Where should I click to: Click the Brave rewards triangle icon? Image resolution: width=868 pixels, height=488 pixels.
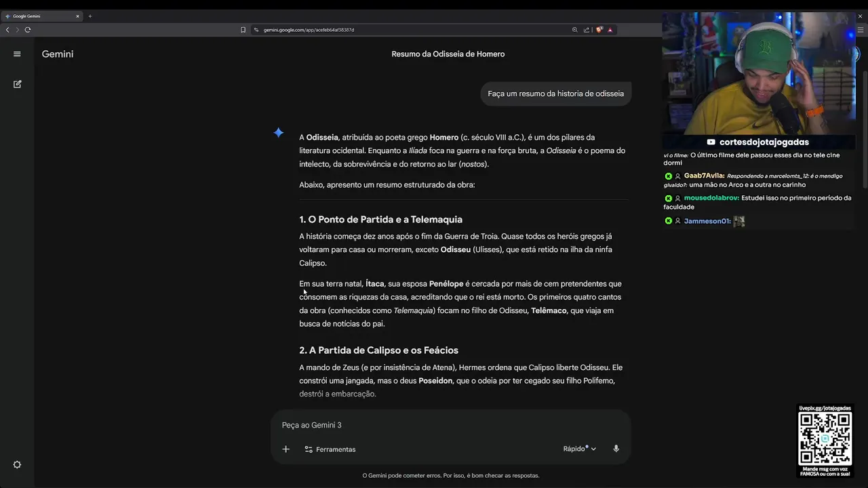pyautogui.click(x=610, y=30)
